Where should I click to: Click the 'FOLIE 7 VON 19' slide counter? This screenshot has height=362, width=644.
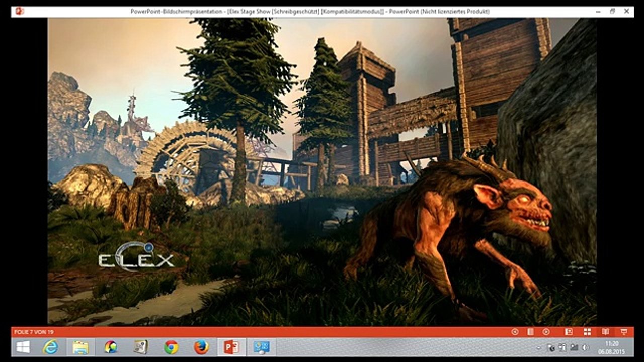(34, 332)
